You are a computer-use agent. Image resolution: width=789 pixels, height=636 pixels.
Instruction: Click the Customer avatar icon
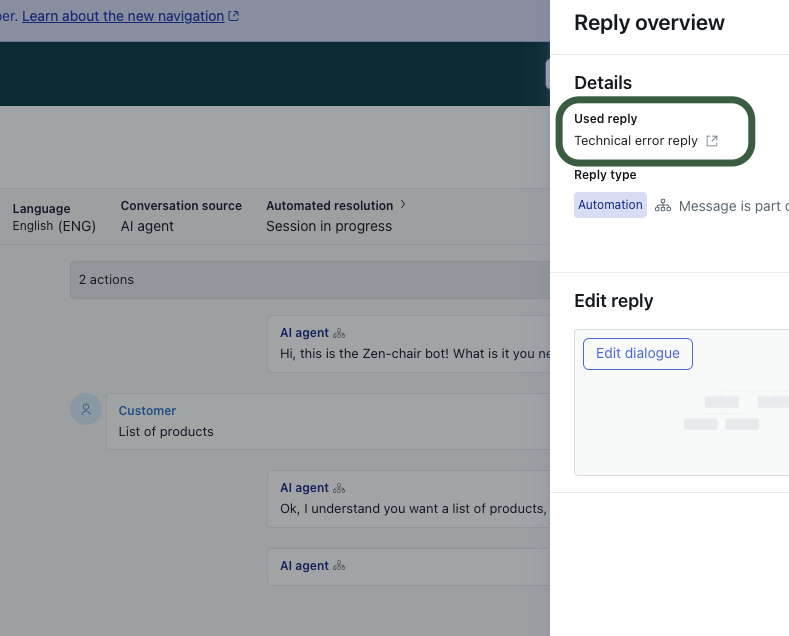pyautogui.click(x=86, y=409)
